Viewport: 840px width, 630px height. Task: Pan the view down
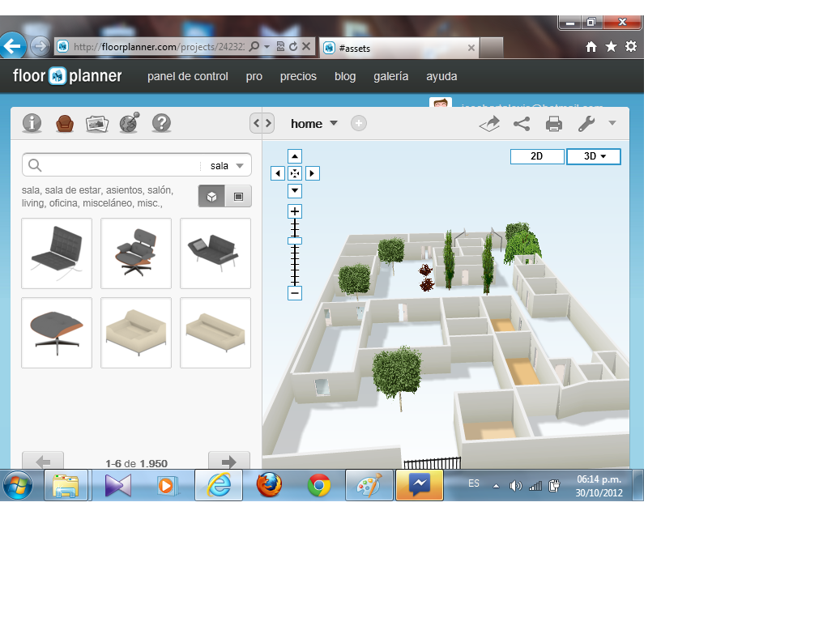(x=295, y=191)
